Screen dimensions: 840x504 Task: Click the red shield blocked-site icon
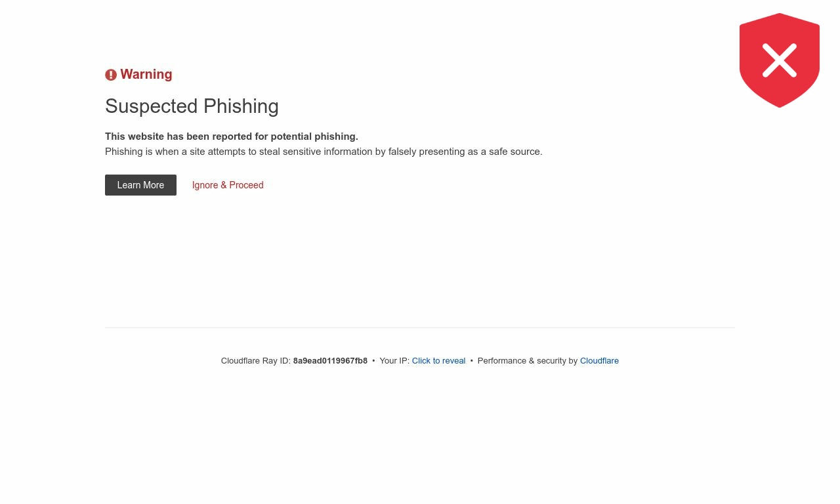click(780, 60)
